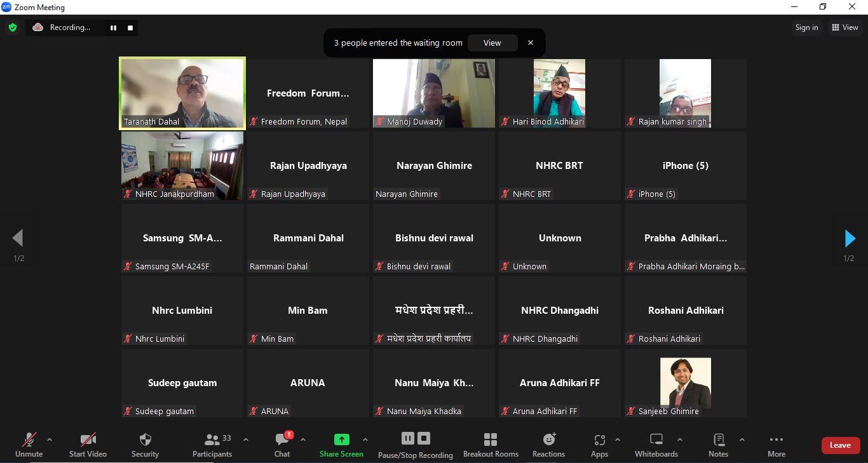Open the Security shield options
Viewport: 868px width, 463px height.
[x=145, y=445]
